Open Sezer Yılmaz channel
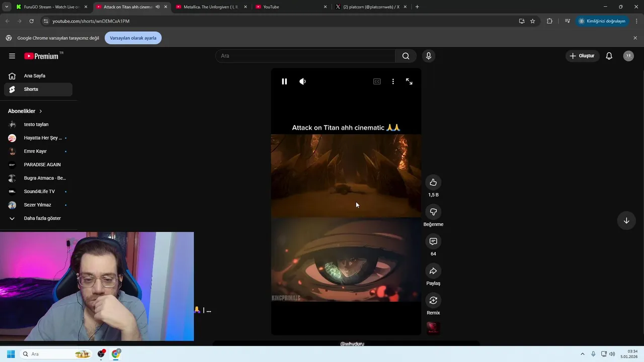 pyautogui.click(x=38, y=205)
